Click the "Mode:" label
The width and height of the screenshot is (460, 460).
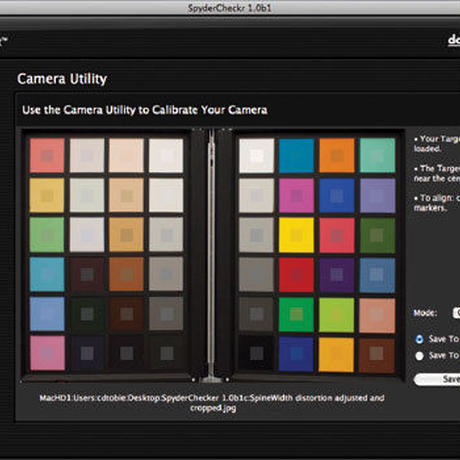point(425,313)
